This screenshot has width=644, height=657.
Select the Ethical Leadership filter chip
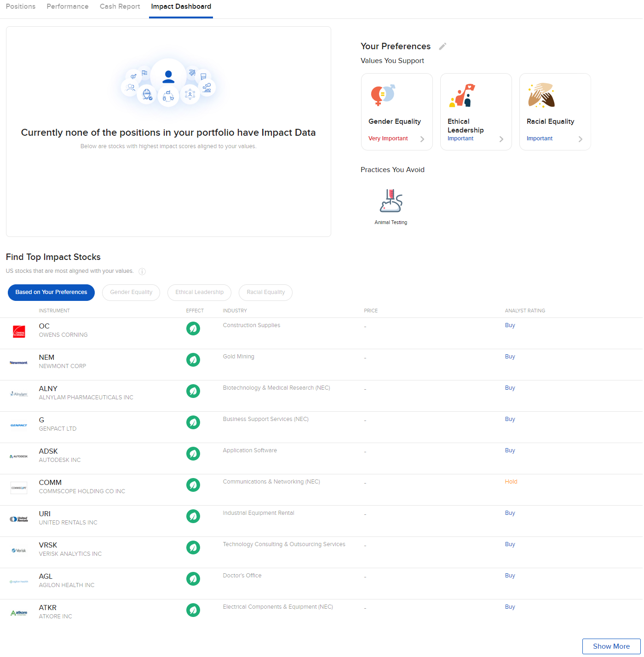pyautogui.click(x=199, y=293)
